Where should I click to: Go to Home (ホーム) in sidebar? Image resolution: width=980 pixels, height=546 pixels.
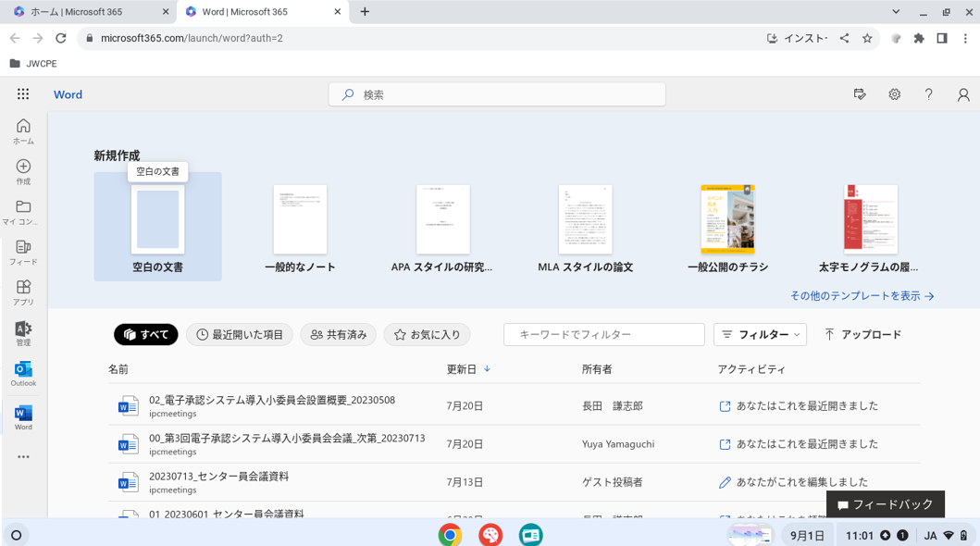(x=23, y=131)
